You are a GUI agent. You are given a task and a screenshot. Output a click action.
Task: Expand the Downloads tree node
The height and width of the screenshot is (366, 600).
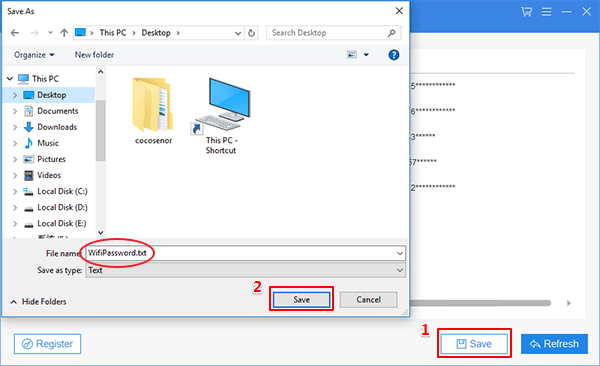[15, 127]
